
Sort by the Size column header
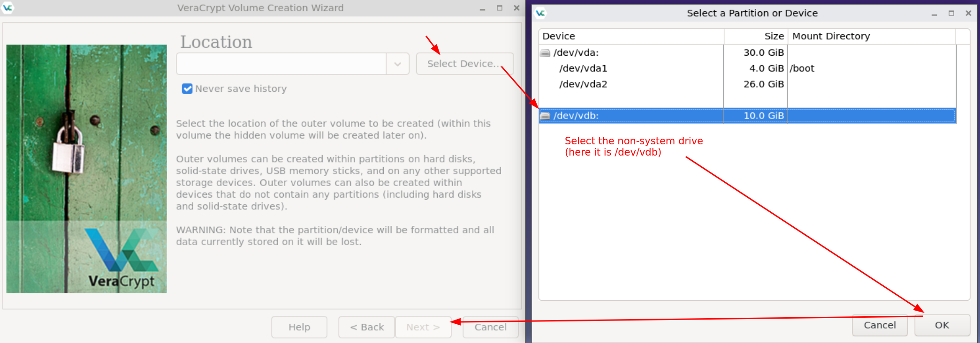(x=756, y=37)
